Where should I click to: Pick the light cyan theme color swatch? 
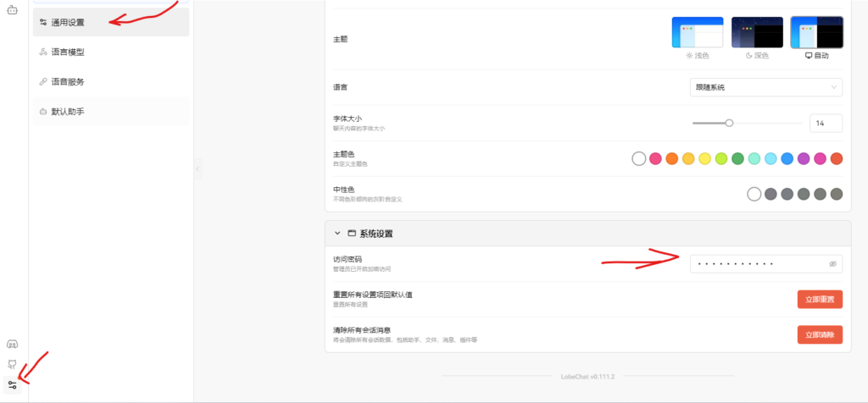pos(771,158)
